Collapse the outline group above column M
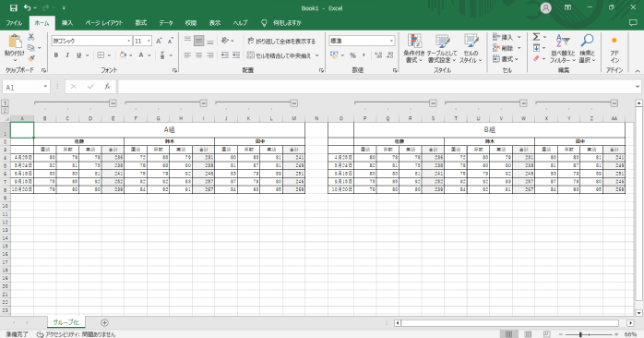This screenshot has height=338, width=644. pyautogui.click(x=293, y=103)
